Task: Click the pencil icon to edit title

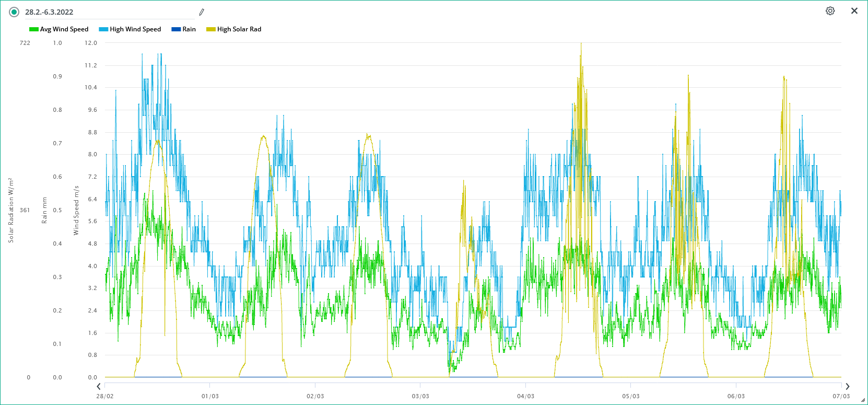Action: (202, 12)
